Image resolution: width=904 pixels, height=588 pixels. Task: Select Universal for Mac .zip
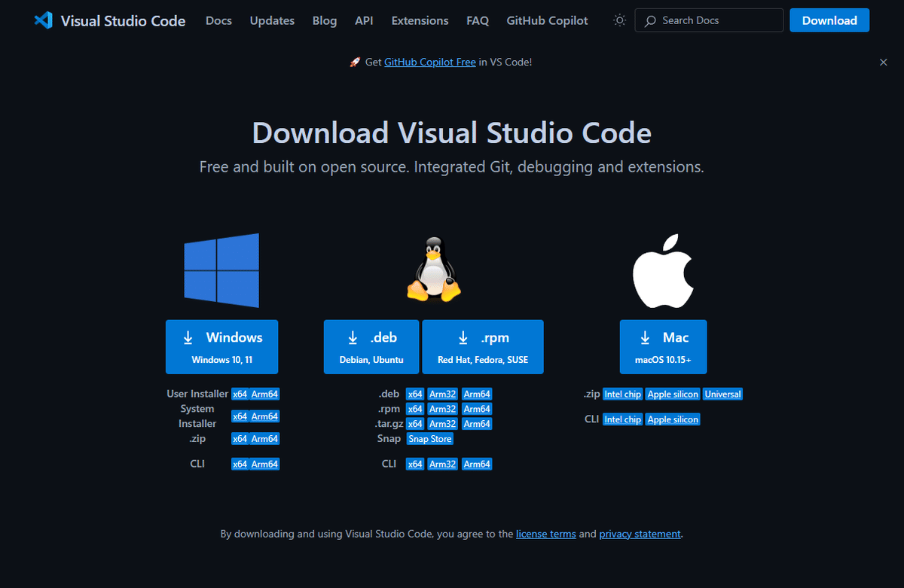(x=723, y=394)
